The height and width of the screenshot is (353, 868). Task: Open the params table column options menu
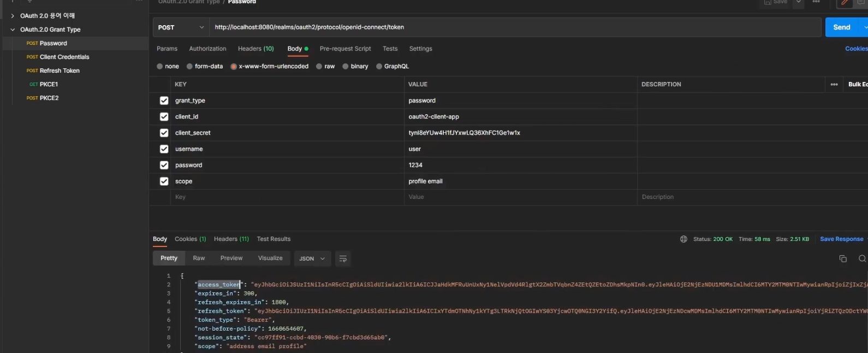(x=834, y=84)
